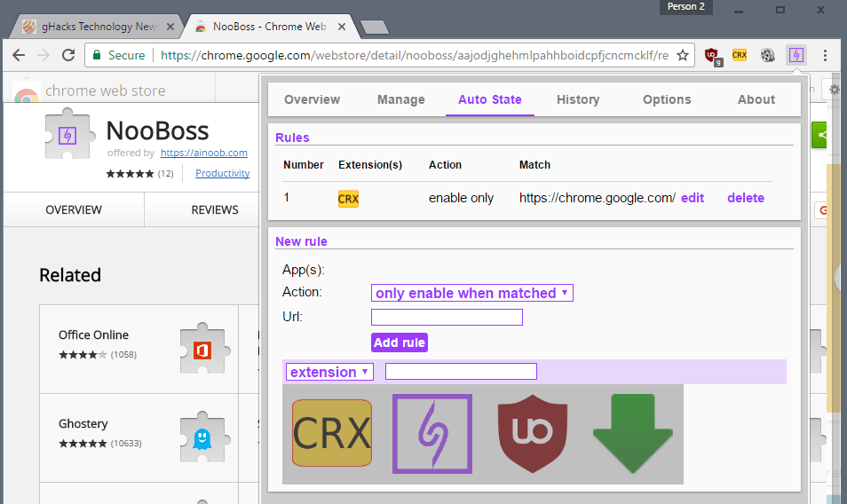Switch to the History tab
Viewport: 847px width, 504px height.
tap(578, 100)
